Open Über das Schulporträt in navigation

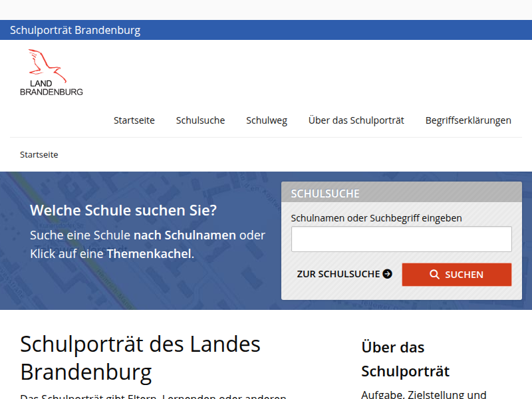(356, 120)
